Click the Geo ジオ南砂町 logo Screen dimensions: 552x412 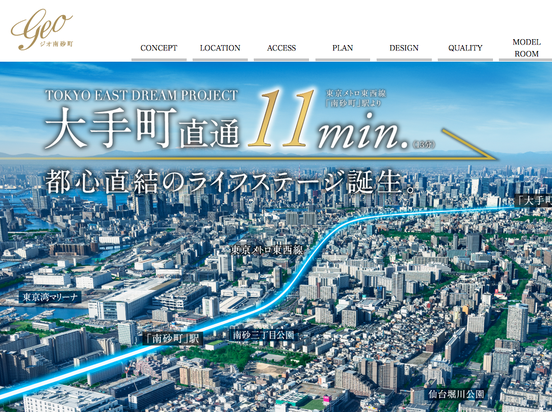[x=42, y=30]
